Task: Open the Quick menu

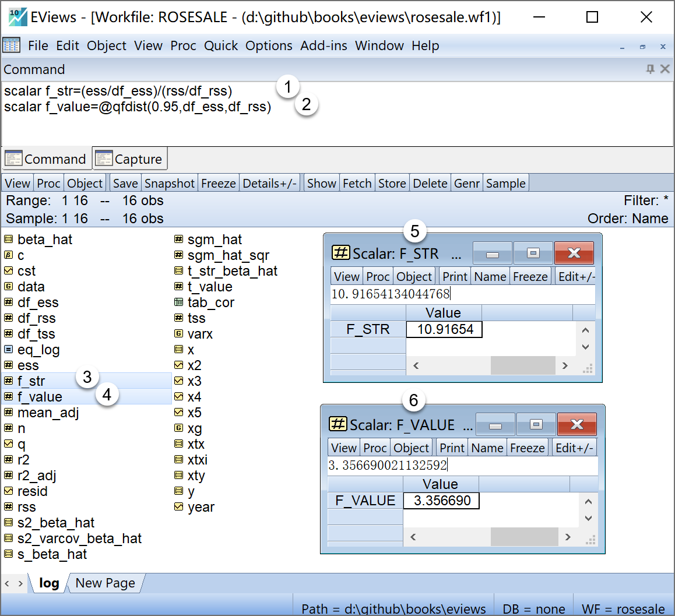Action: [221, 45]
